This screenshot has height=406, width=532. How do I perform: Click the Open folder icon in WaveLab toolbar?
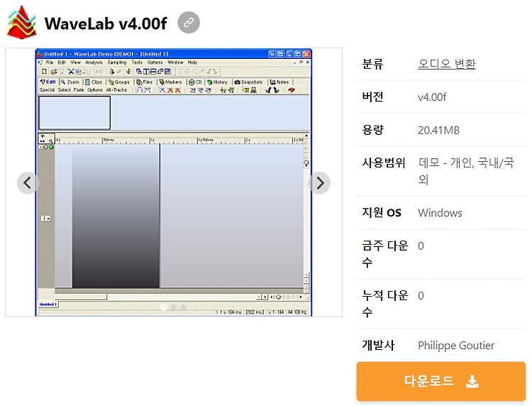coord(54,72)
